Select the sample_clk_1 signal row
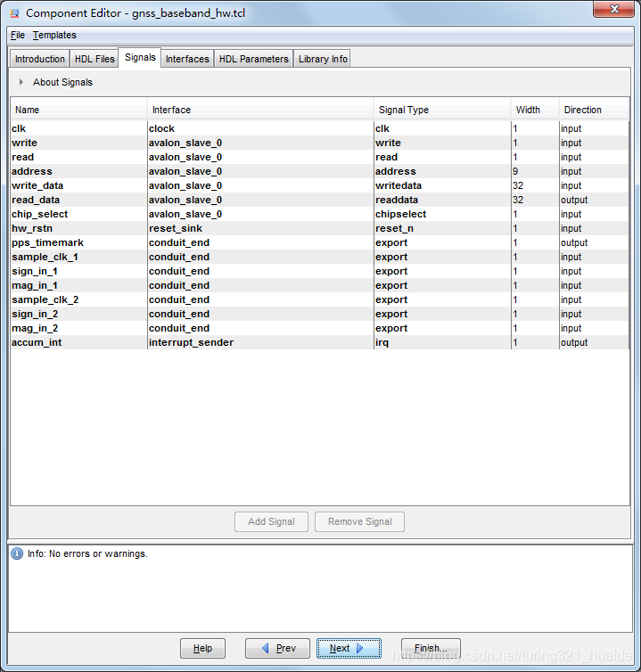This screenshot has width=641, height=672. pyautogui.click(x=320, y=257)
